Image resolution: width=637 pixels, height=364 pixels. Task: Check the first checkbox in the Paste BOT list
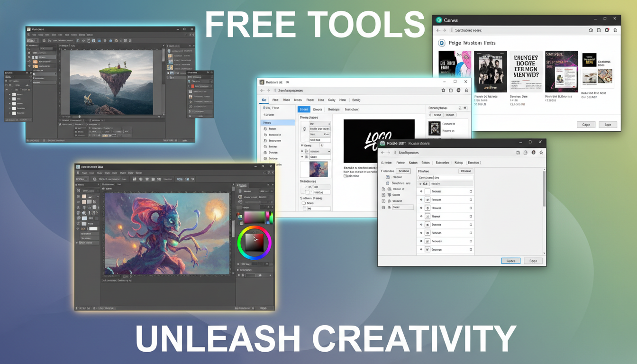[471, 191]
